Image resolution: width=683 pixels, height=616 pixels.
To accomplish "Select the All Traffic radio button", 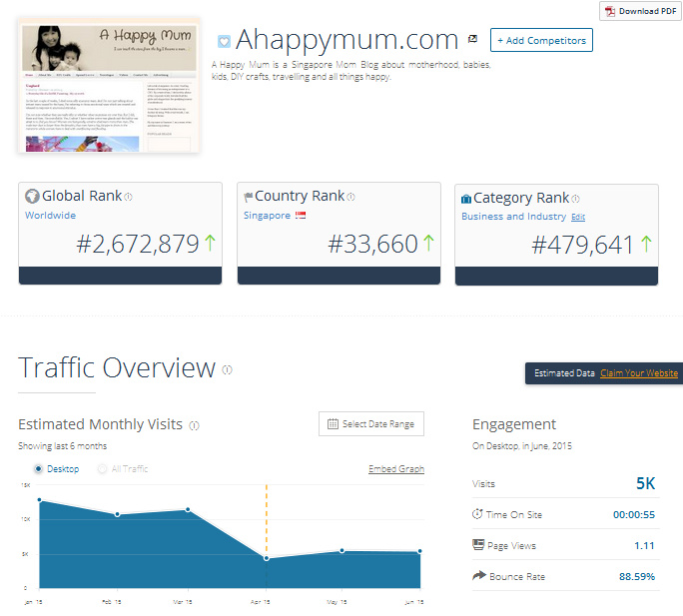I will [x=103, y=469].
